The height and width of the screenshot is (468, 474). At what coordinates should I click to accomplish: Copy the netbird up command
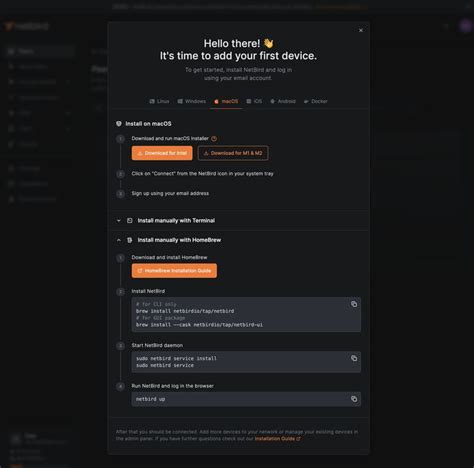tap(354, 399)
